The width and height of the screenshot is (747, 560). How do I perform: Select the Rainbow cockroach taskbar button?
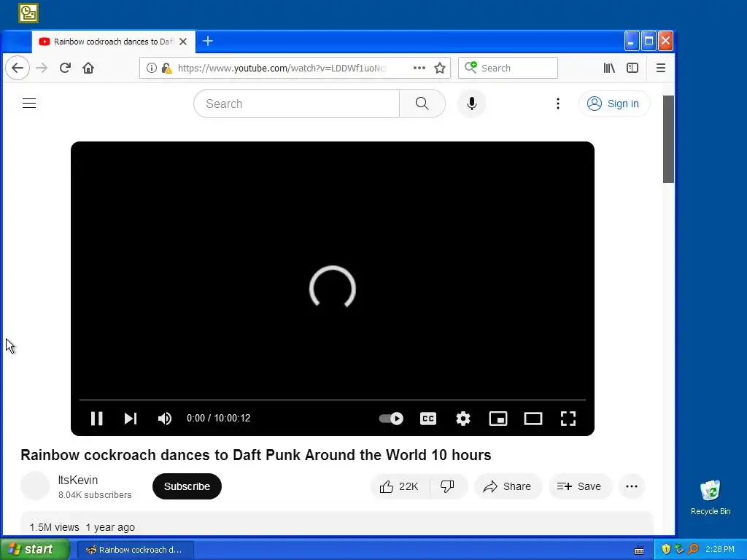pos(136,550)
